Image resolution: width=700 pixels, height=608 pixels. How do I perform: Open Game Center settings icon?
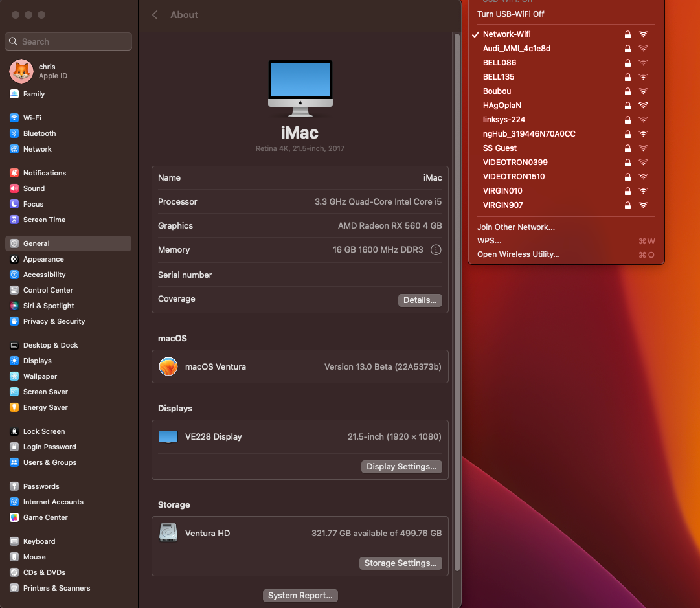point(15,517)
